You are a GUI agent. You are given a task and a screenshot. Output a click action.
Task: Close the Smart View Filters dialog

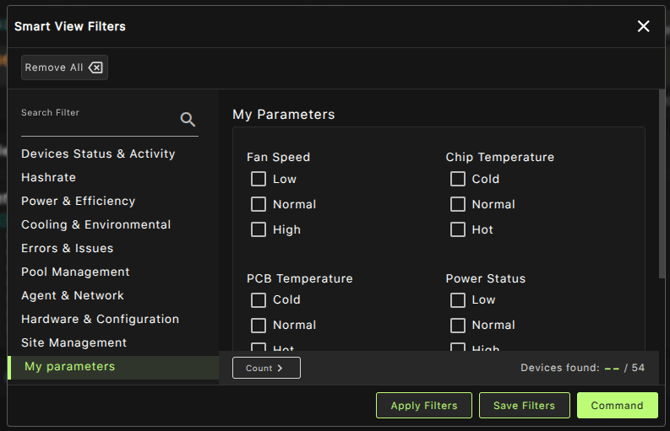(643, 26)
